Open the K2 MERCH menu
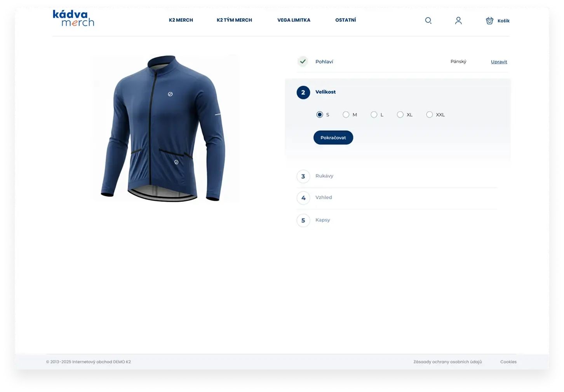The width and height of the screenshot is (564, 392). 181,20
